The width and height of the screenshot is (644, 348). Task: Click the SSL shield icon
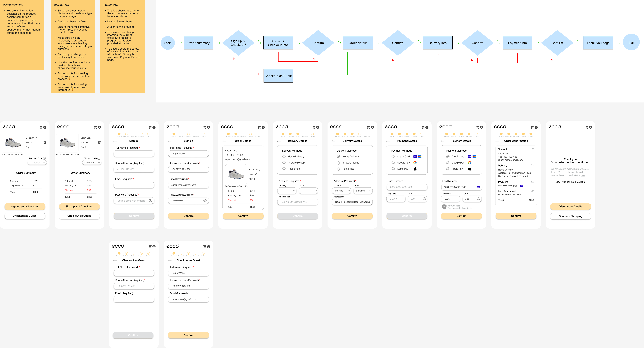(444, 206)
